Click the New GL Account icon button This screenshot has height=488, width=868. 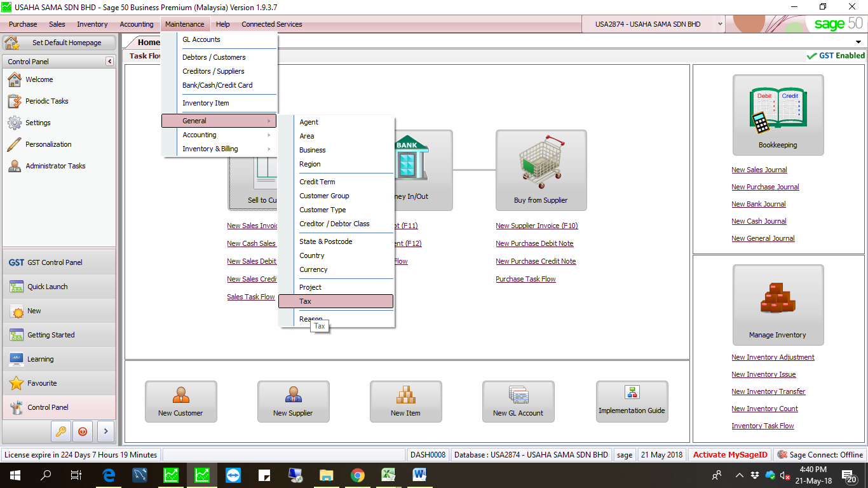click(518, 402)
